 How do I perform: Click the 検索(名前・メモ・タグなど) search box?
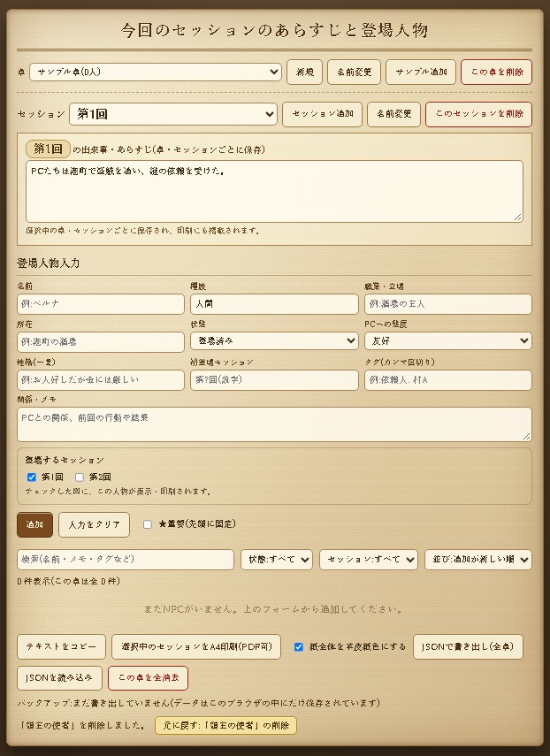126,560
